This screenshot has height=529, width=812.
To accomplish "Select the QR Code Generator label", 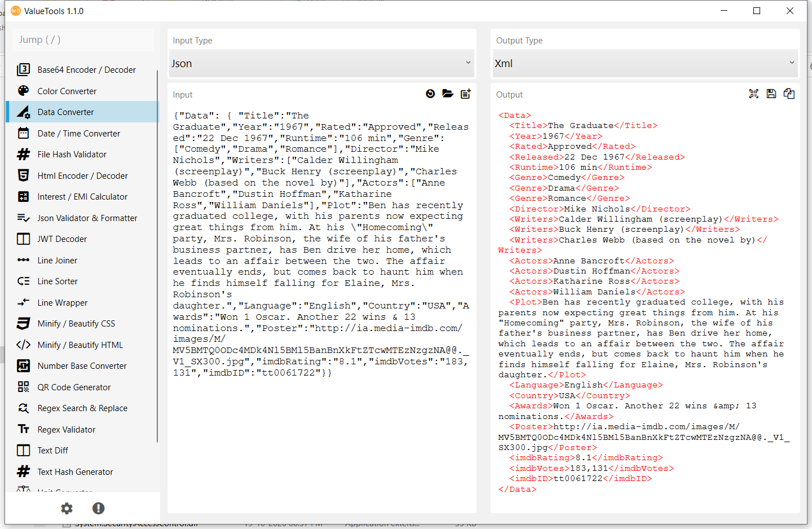I will click(x=74, y=387).
